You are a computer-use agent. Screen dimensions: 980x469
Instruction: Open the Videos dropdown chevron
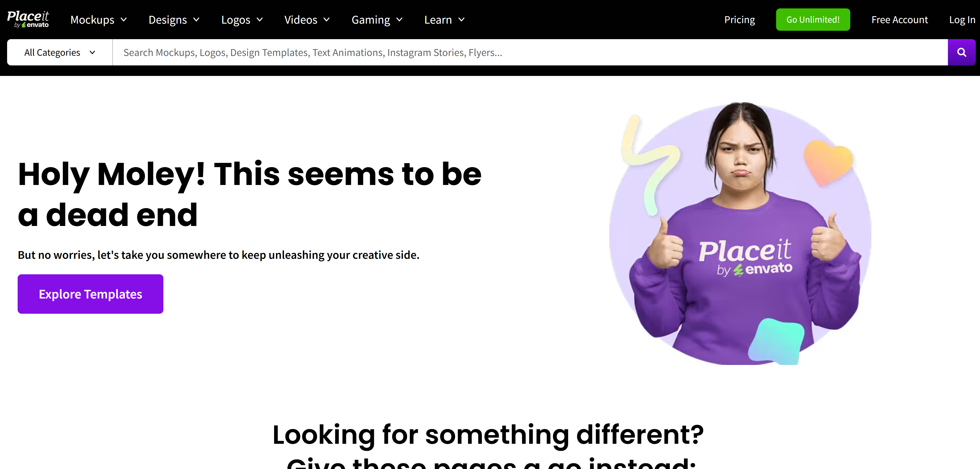coord(326,20)
